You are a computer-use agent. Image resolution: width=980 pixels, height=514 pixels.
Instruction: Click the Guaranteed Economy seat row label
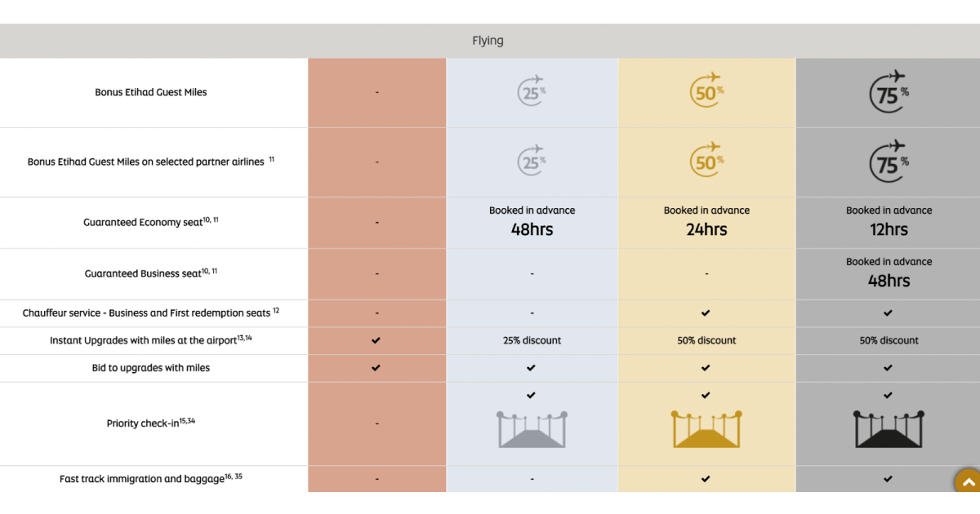click(x=150, y=222)
